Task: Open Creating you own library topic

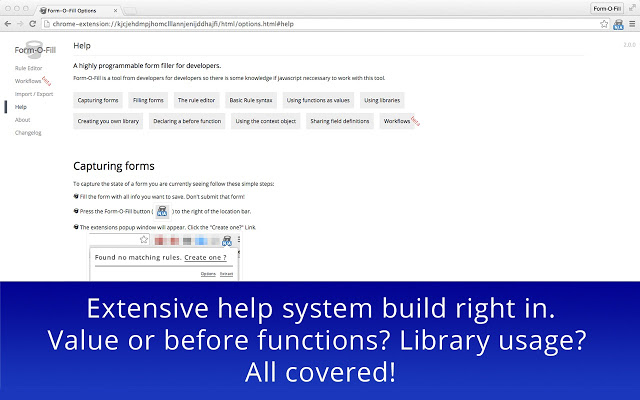Action: [108, 121]
